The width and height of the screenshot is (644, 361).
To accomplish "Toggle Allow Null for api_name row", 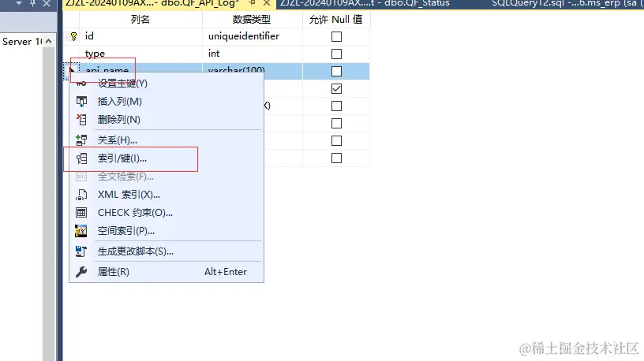I will [336, 72].
